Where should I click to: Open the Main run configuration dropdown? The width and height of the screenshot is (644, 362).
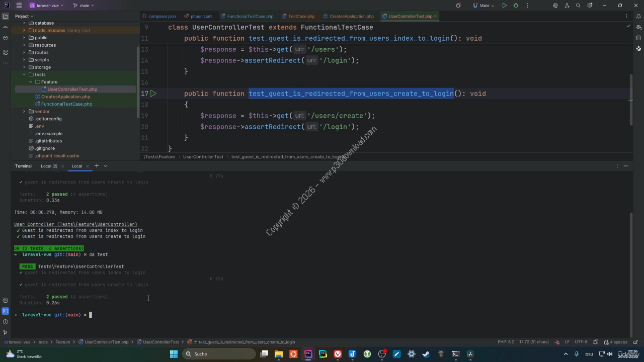point(484,6)
